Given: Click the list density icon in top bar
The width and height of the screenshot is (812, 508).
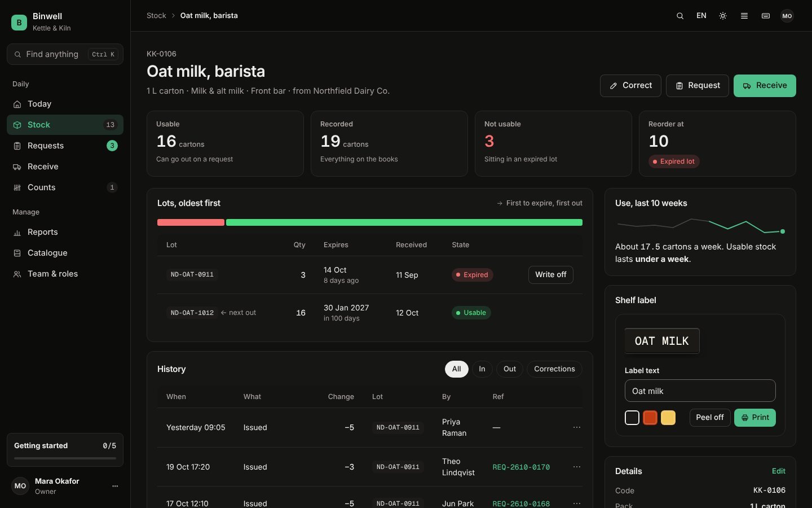Looking at the screenshot, I should pos(744,16).
